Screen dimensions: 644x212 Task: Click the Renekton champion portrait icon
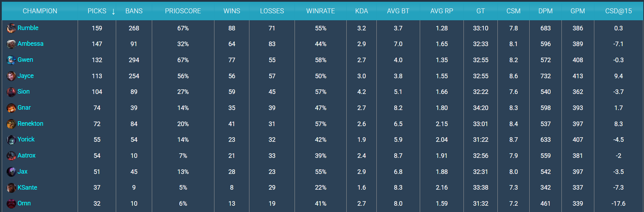tap(11, 124)
